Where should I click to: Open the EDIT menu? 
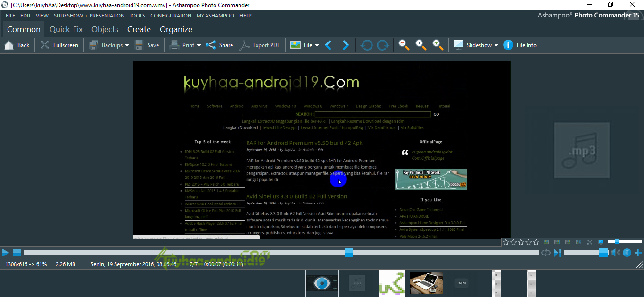[x=25, y=16]
